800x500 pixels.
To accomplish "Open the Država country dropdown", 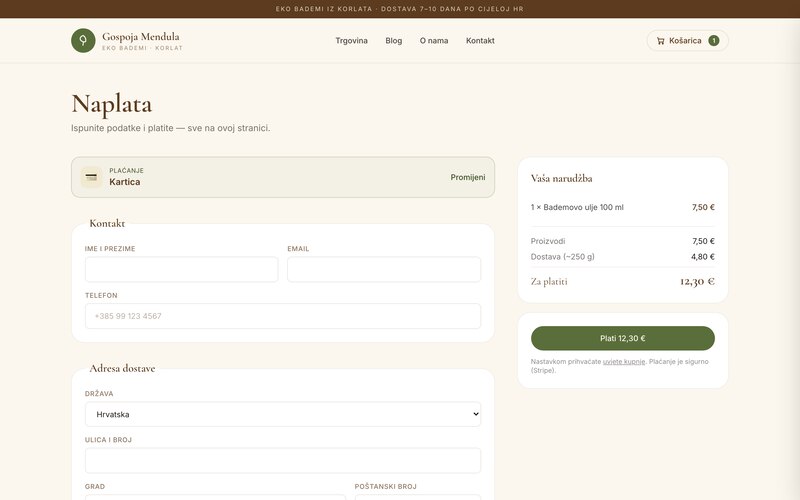I will (x=283, y=414).
